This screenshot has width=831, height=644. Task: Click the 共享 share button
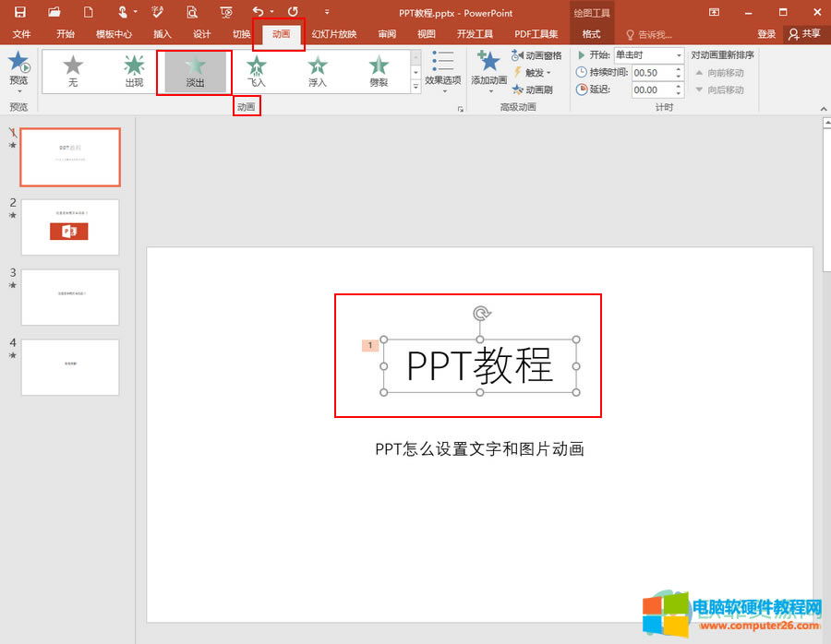click(808, 34)
